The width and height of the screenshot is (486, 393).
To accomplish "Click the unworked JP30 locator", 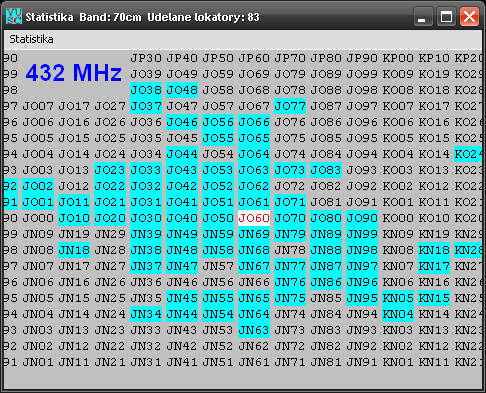I will (146, 58).
